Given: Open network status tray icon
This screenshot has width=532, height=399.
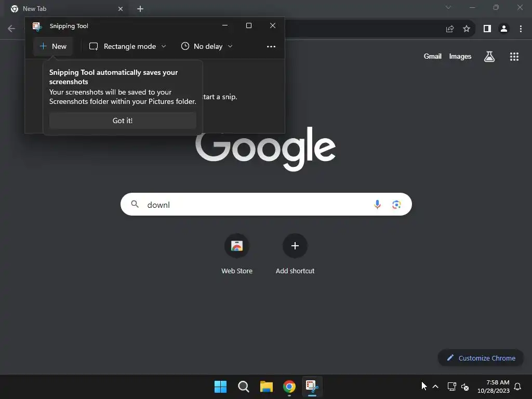Looking at the screenshot, I should 451,387.
